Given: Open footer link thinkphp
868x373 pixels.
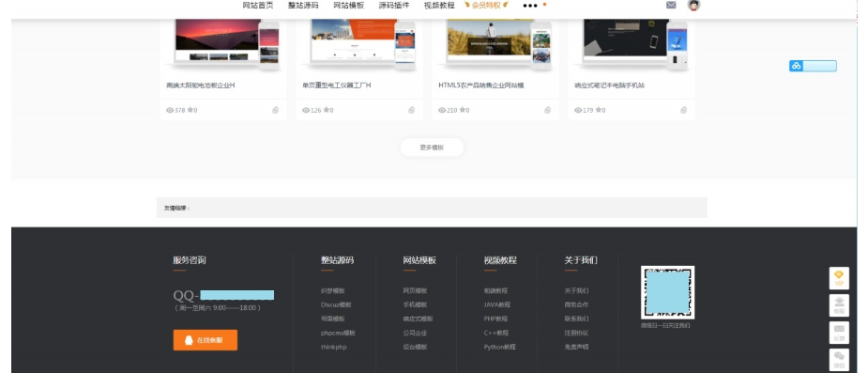Looking at the screenshot, I should 334,347.
